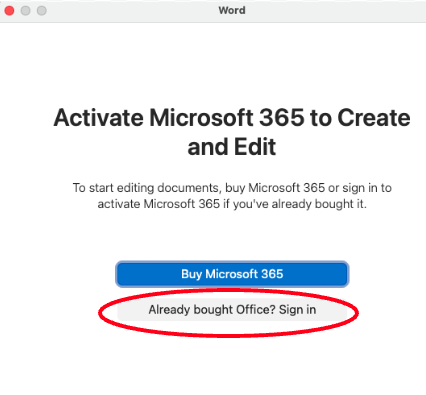The image size is (426, 395).
Task: Click the greyed-out minimize window button
Action: [x=26, y=11]
